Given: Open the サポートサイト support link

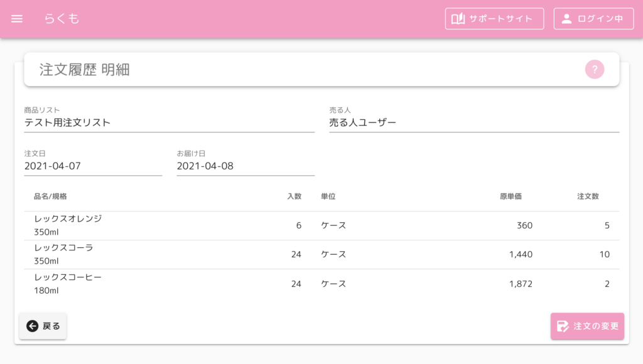Looking at the screenshot, I should pyautogui.click(x=495, y=19).
